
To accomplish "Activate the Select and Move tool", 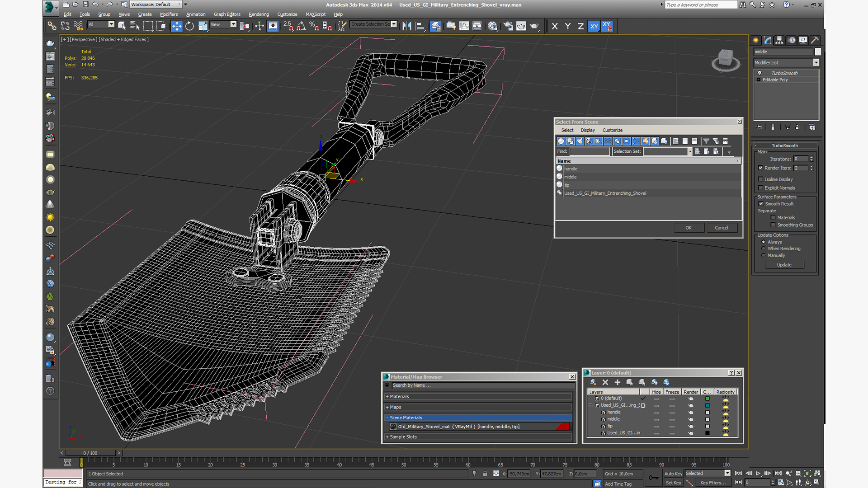I will 177,26.
